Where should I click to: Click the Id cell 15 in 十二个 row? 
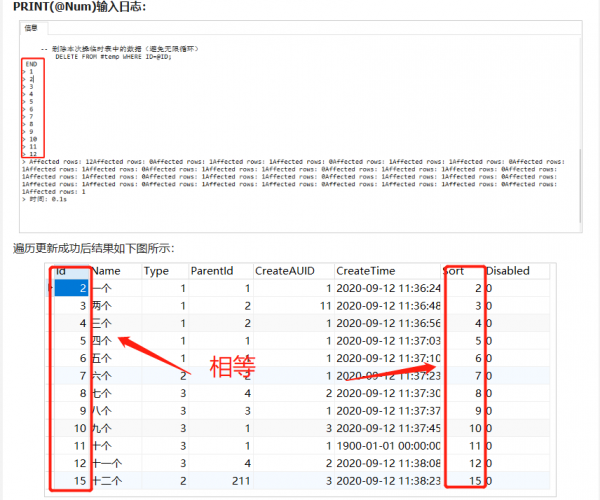tap(71, 481)
